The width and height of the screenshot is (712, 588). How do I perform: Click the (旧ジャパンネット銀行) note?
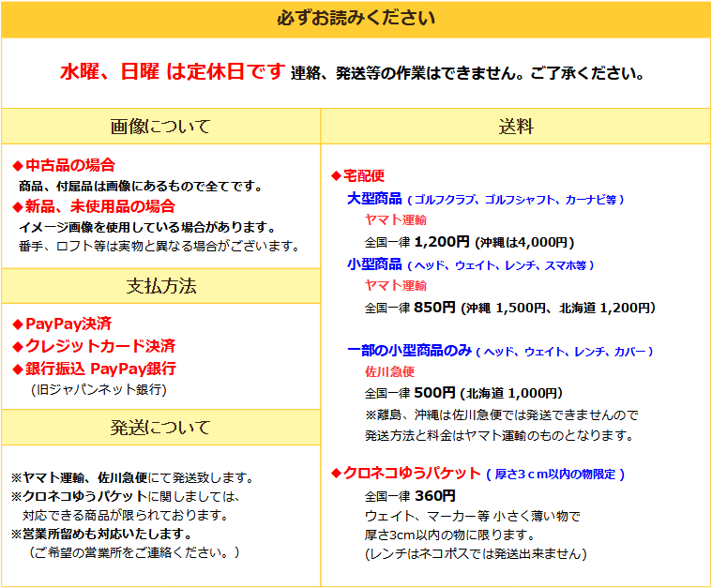(98, 388)
